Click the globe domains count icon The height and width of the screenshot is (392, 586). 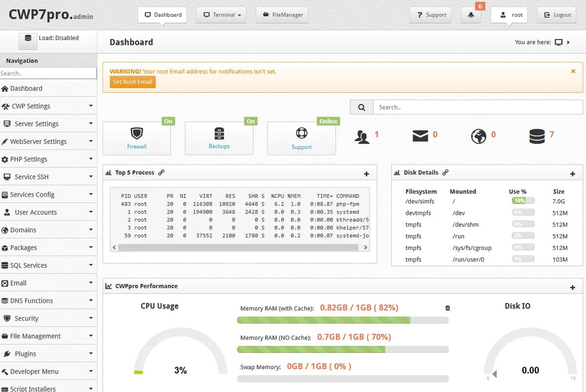point(479,136)
